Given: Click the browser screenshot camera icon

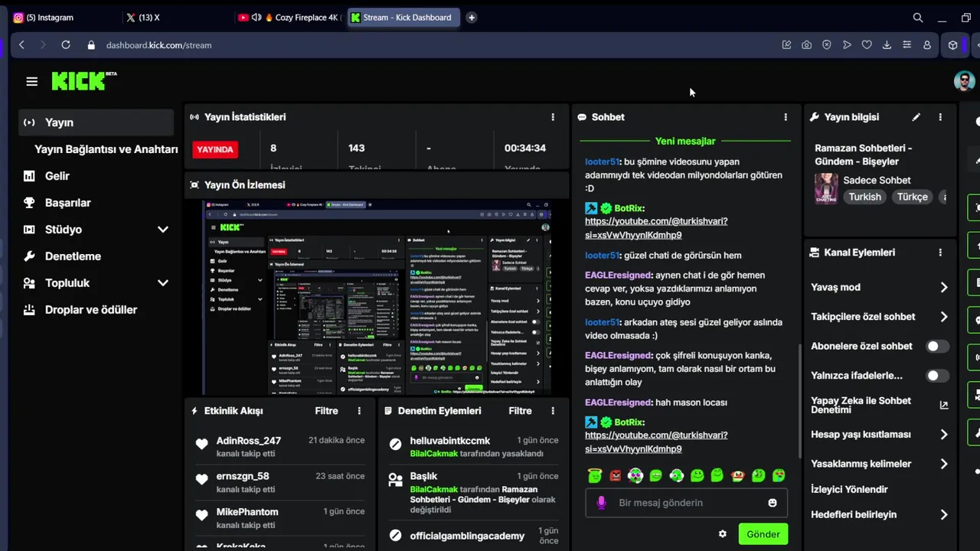Looking at the screenshot, I should [x=807, y=45].
